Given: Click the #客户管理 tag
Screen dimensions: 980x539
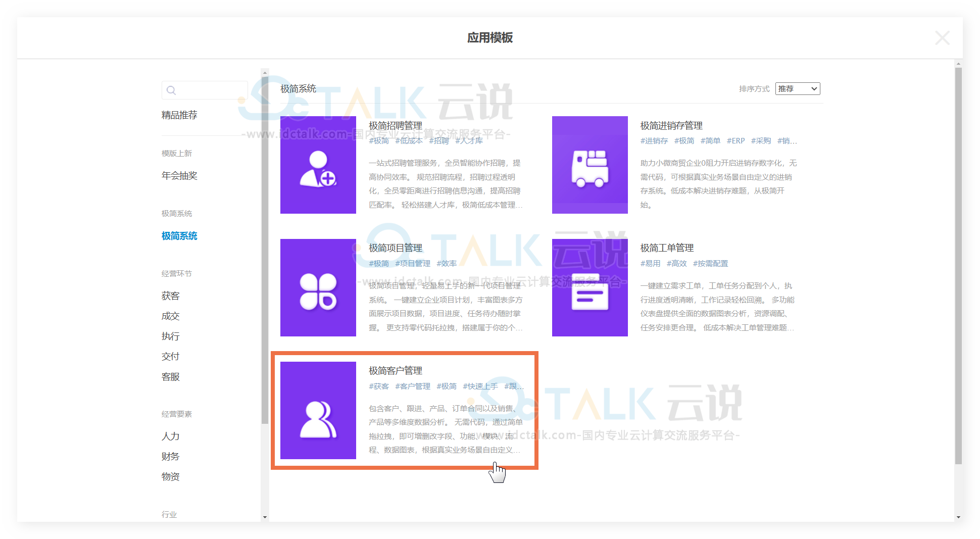Looking at the screenshot, I should [413, 386].
